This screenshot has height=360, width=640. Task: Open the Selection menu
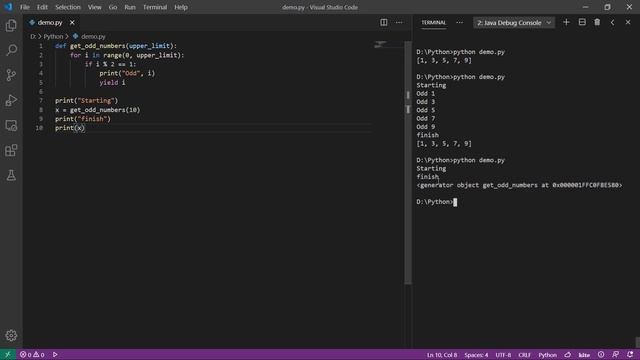pos(68,7)
